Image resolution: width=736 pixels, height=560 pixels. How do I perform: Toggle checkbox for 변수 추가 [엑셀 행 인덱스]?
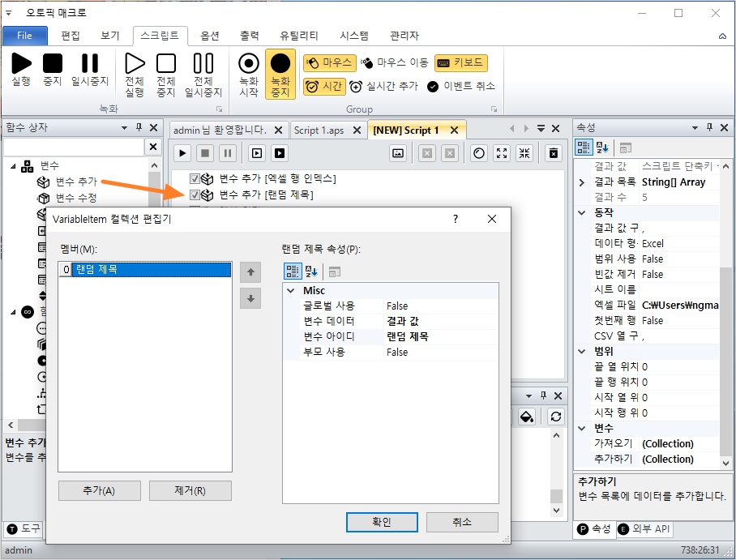click(x=195, y=178)
